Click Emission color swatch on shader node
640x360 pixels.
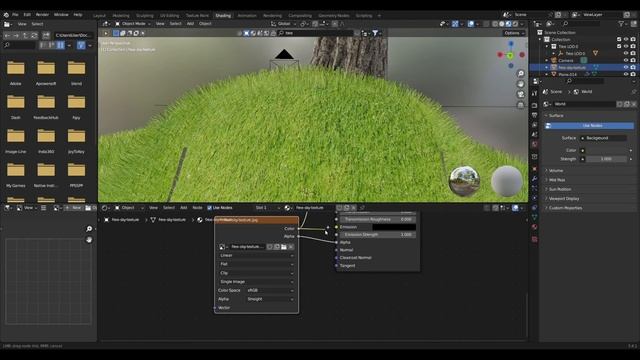394,227
